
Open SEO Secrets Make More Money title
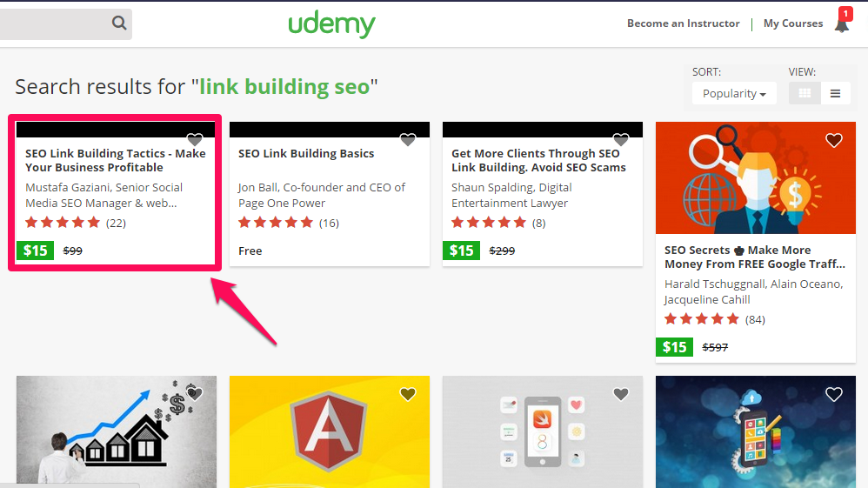(x=755, y=257)
